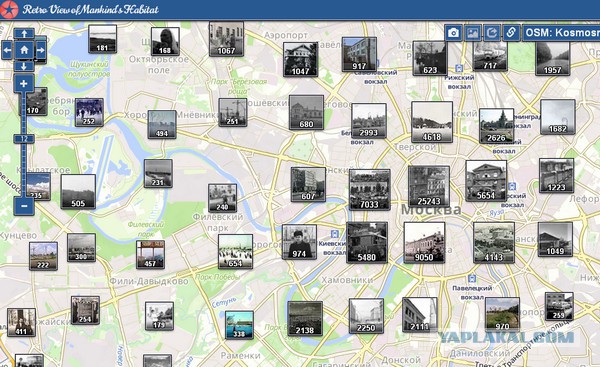Click the Павелецкий вокзал station icon

point(472,278)
